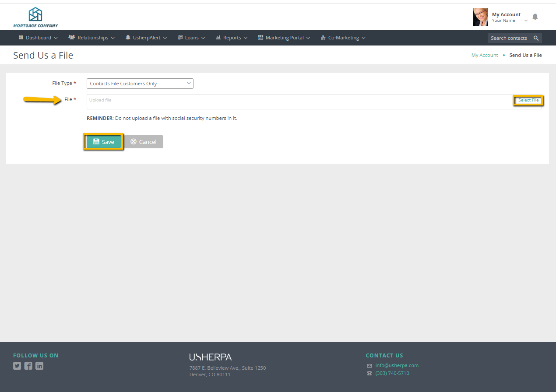Click the search magnifier icon
This screenshot has height=392, width=556.
click(536, 38)
